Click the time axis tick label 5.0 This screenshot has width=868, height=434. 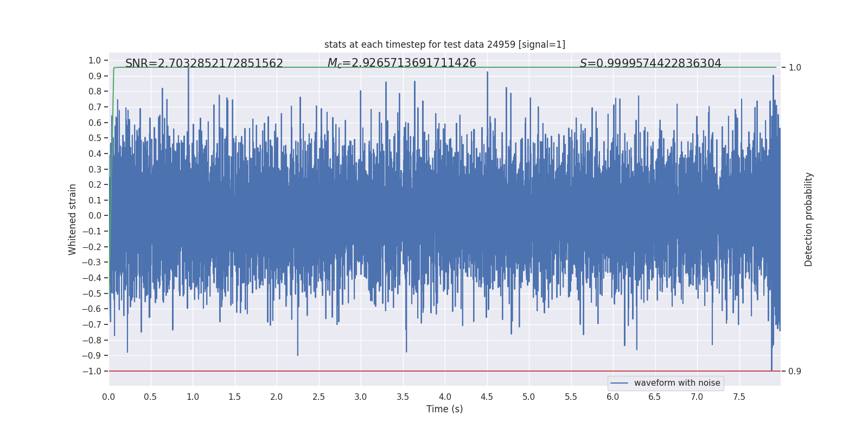point(529,397)
